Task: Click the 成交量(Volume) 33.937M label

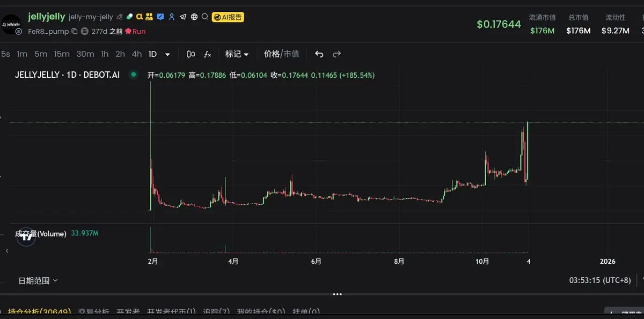Action: click(x=56, y=234)
